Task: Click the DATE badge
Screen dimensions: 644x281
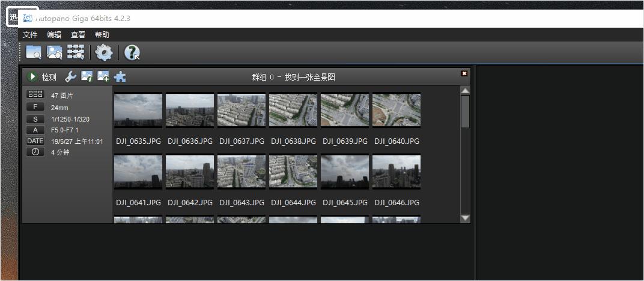Action: point(35,141)
